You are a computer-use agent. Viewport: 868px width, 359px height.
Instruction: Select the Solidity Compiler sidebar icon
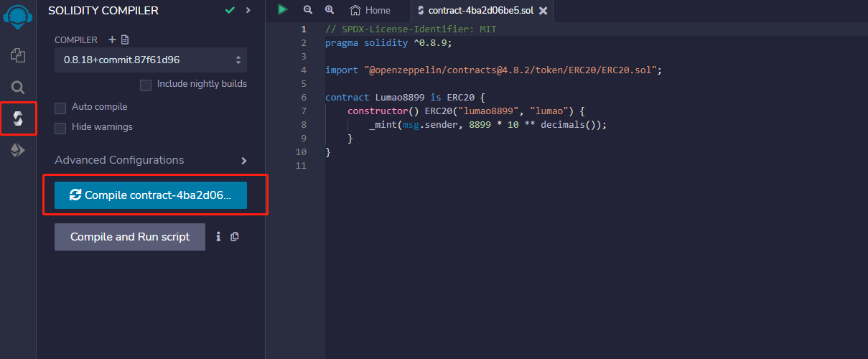tap(18, 119)
